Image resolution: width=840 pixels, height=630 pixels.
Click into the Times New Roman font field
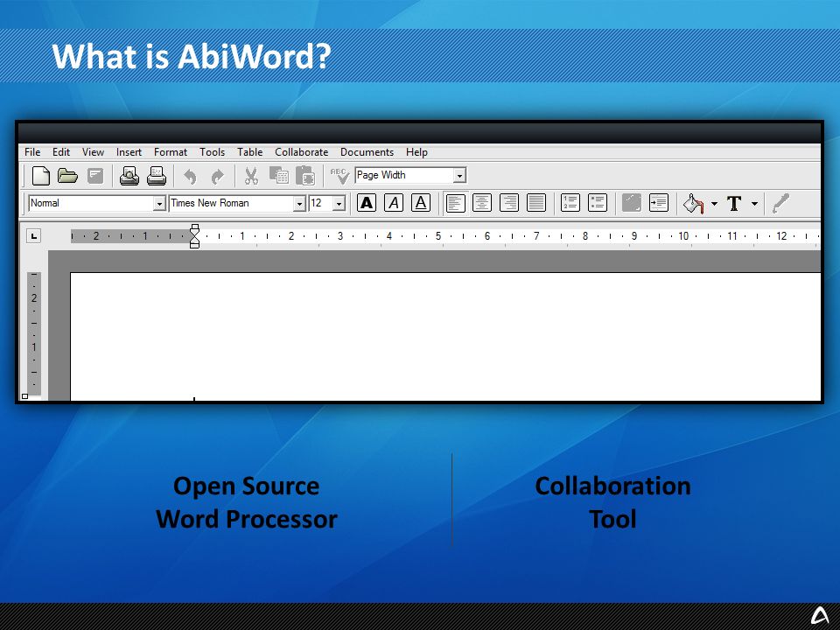pyautogui.click(x=231, y=204)
